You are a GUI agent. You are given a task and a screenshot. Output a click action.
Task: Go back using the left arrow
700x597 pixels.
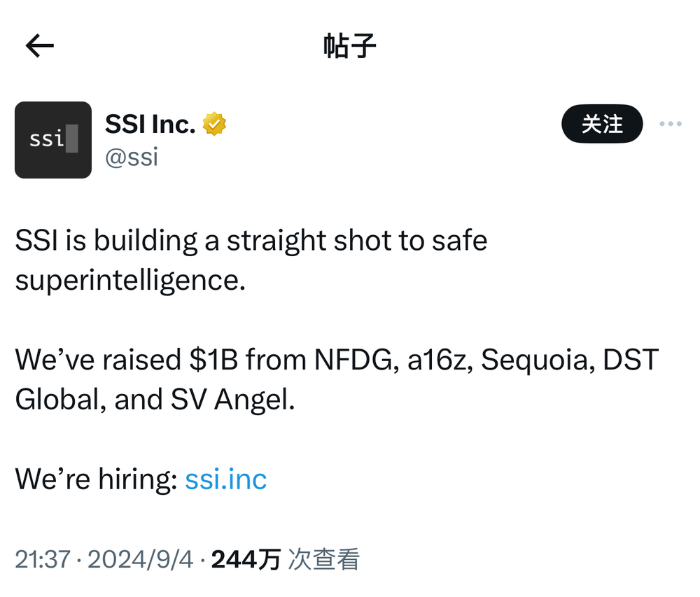pyautogui.click(x=40, y=45)
